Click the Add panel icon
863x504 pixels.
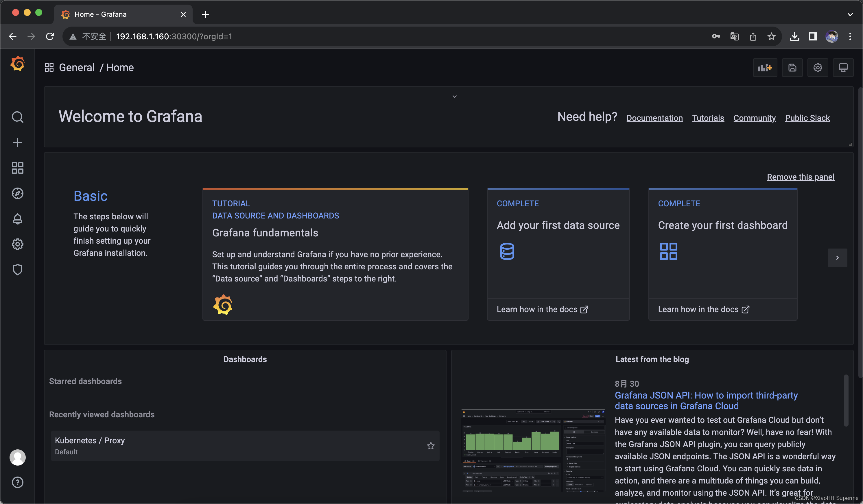click(765, 68)
